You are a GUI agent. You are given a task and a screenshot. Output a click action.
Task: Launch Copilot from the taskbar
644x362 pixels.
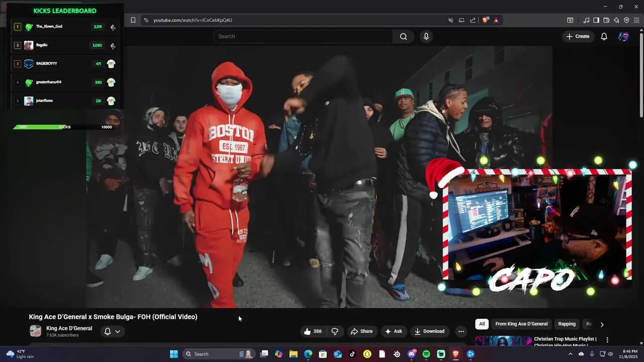(x=279, y=354)
